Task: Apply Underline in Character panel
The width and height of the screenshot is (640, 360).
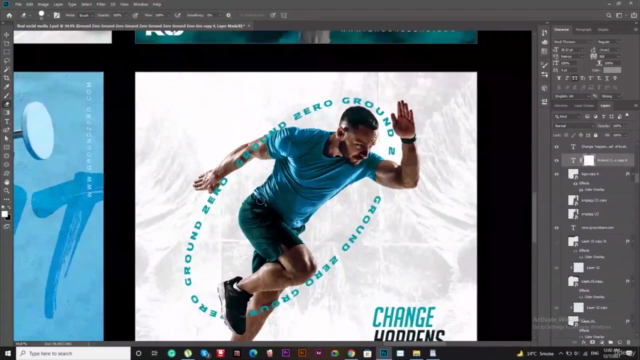Action: click(607, 78)
